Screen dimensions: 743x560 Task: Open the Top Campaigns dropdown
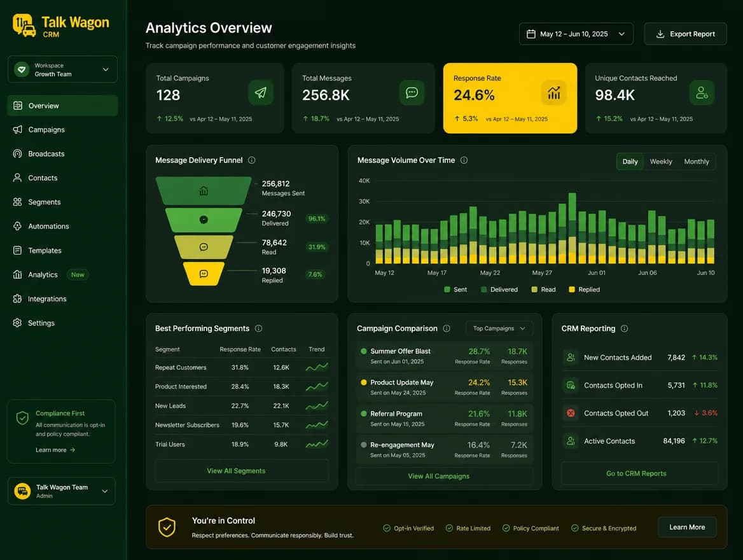(499, 328)
